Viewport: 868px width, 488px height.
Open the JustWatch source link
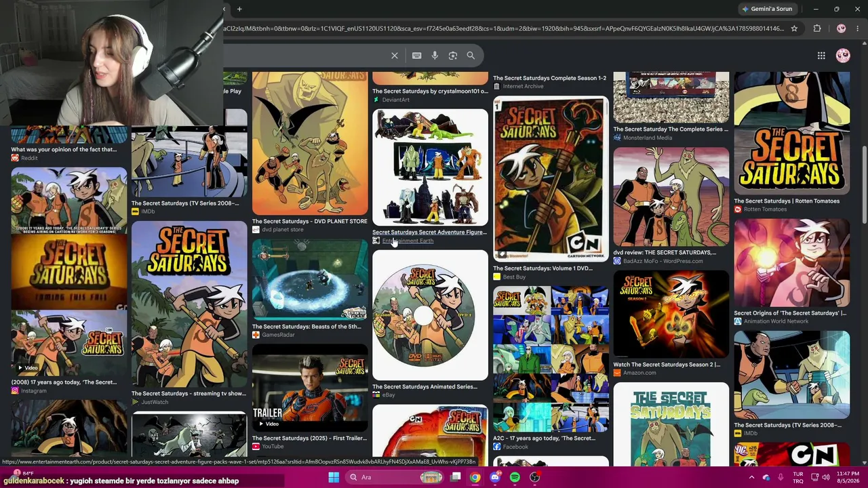coord(155,402)
